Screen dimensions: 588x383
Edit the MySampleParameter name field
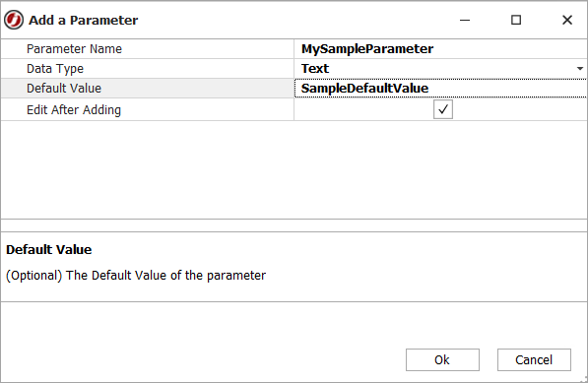(440, 48)
